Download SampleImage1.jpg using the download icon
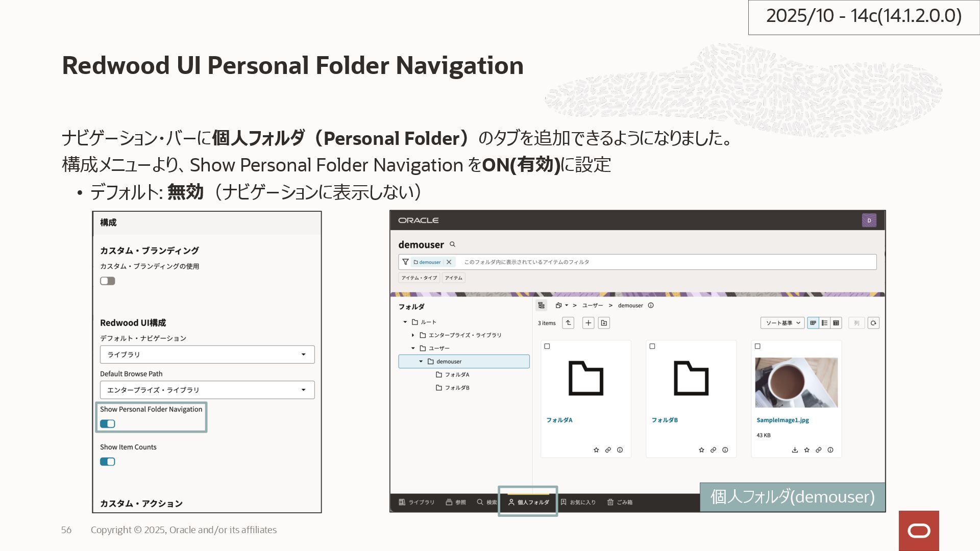This screenshot has height=551, width=980. point(795,450)
